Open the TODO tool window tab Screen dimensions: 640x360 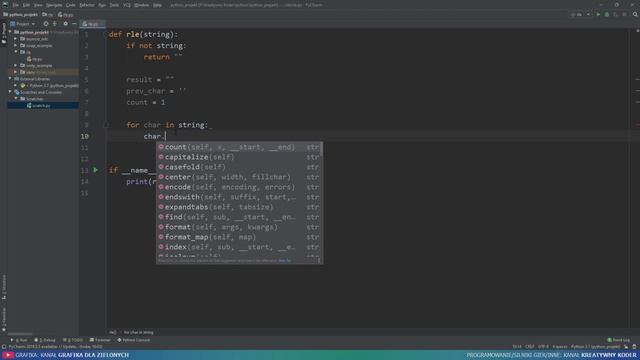pyautogui.click(x=73, y=340)
